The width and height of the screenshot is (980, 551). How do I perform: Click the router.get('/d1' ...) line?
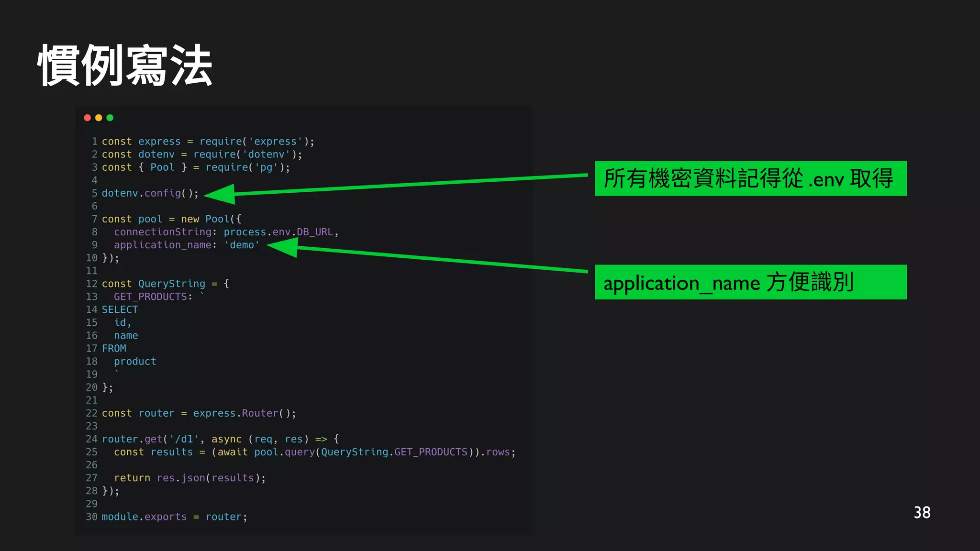coord(221,439)
